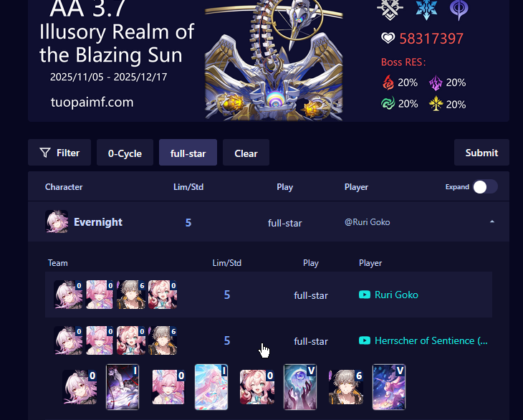Viewport: 523px width, 420px height.
Task: Open the YouTube icon beside Herrscher of Sentience
Action: (365, 340)
